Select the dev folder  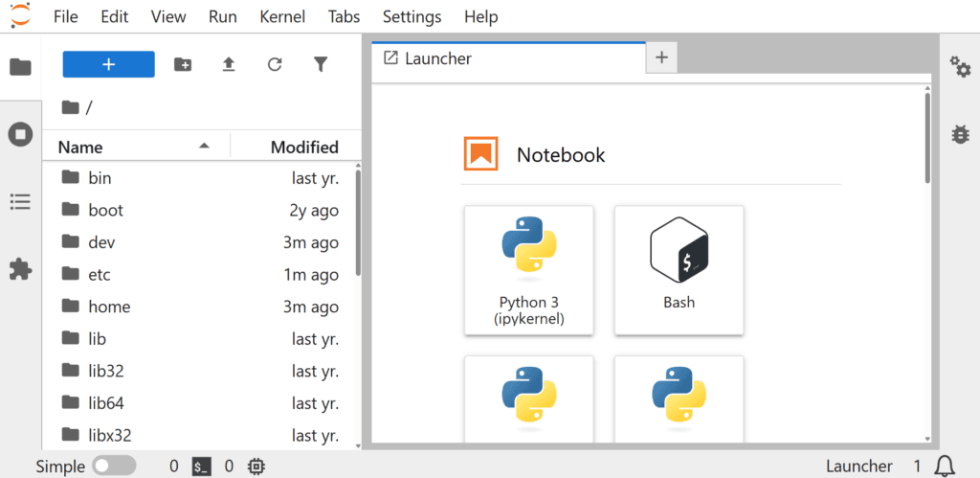(x=200, y=242)
